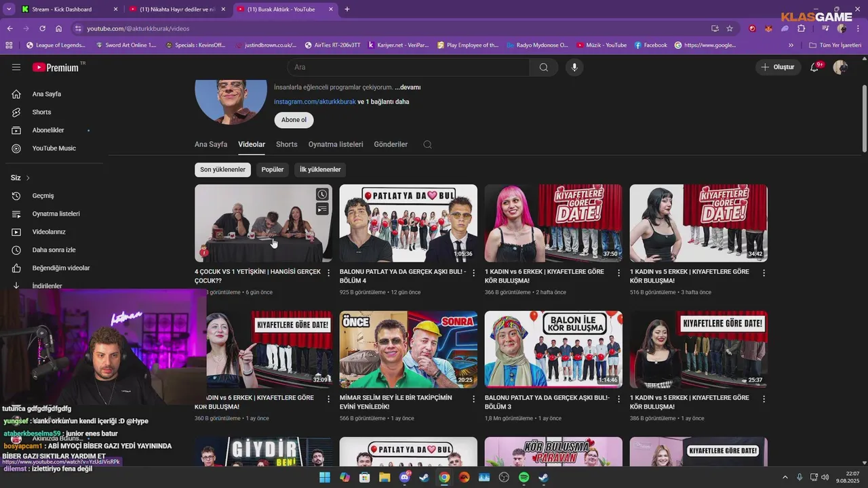This screenshot has width=868, height=488.
Task: Open the YouTube hamburger guide menu
Action: click(16, 67)
